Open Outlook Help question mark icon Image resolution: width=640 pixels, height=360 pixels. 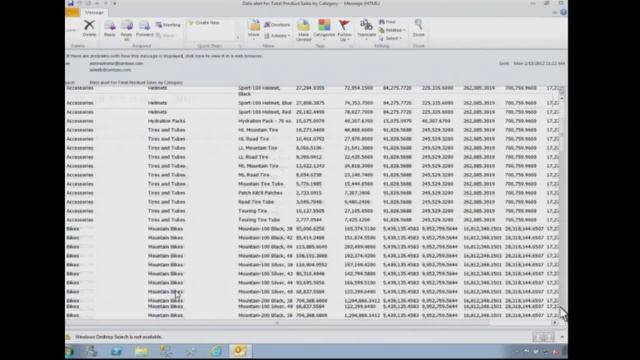(563, 12)
